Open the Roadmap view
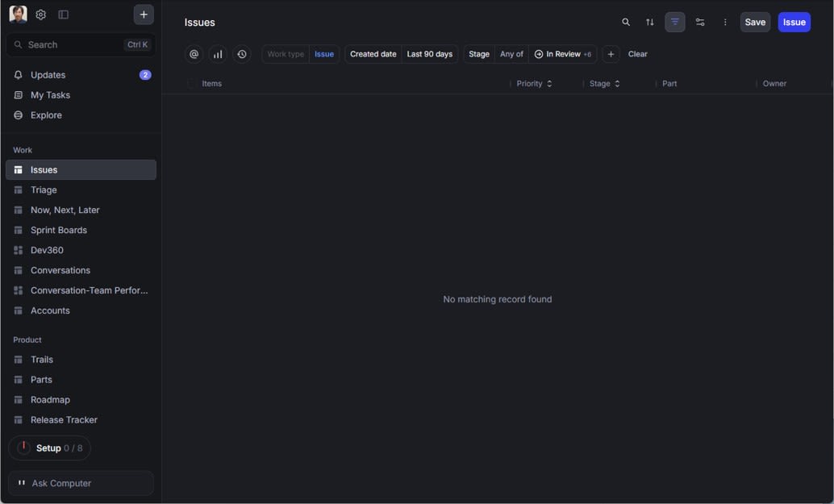Viewport: 834px width, 504px height. click(x=81, y=400)
